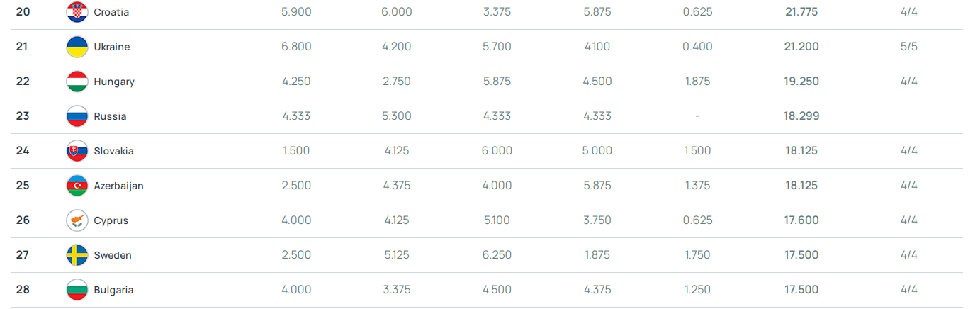This screenshot has height=309, width=980.
Task: Click Russia's total points 18.299
Action: [801, 116]
